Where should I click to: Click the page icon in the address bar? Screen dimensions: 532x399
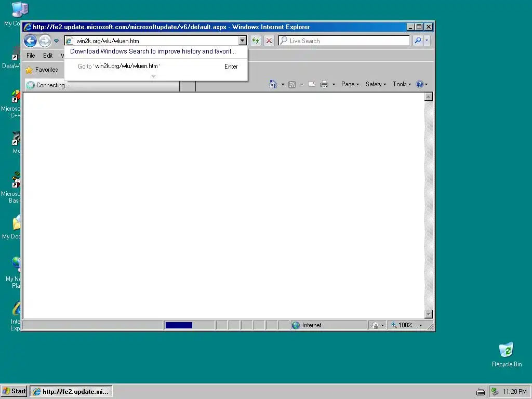[69, 41]
